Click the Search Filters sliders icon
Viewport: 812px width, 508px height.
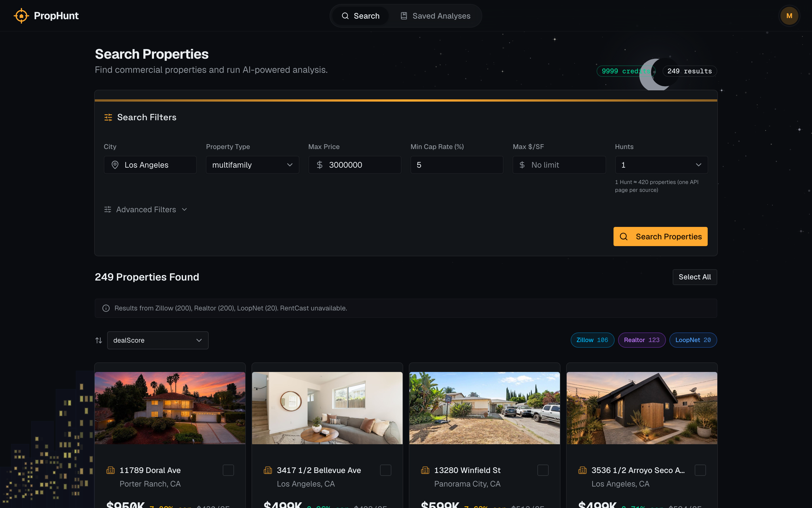(x=108, y=117)
